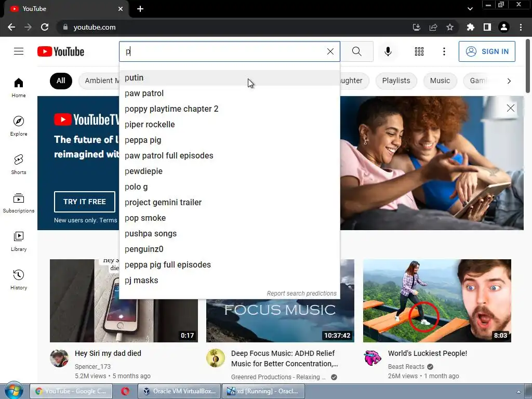Open the YouTube guide hamburger menu
Image resolution: width=532 pixels, height=399 pixels.
click(19, 51)
